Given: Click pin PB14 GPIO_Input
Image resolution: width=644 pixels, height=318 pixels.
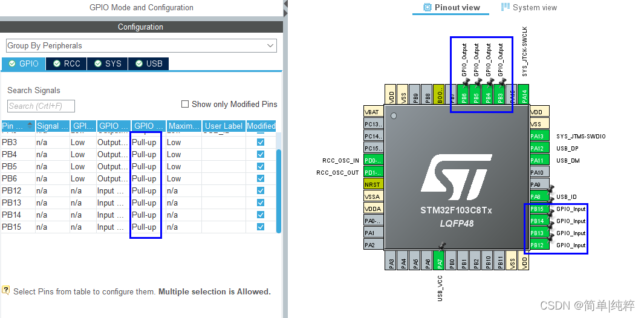Looking at the screenshot, I should tap(539, 221).
